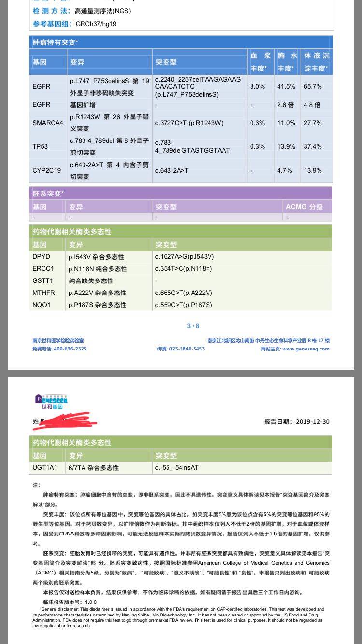The width and height of the screenshot is (362, 644).
Task: Click the 胚系突变 section header
Action: (48, 194)
